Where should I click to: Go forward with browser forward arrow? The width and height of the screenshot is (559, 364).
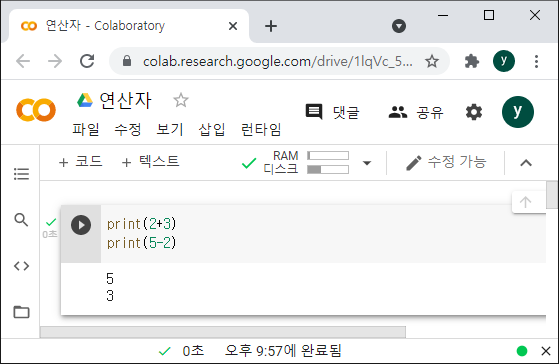55,61
